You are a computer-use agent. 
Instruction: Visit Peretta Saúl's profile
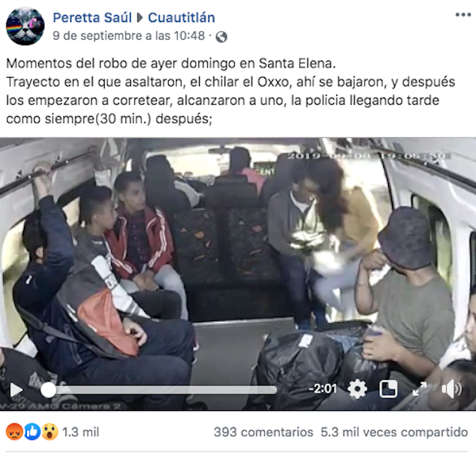92,17
